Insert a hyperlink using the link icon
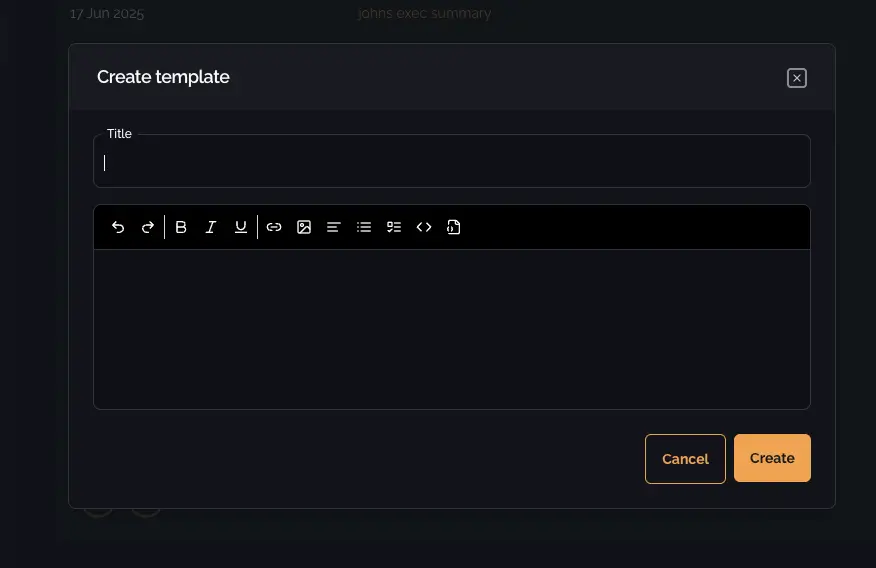Viewport: 876px width, 568px height. [274, 227]
